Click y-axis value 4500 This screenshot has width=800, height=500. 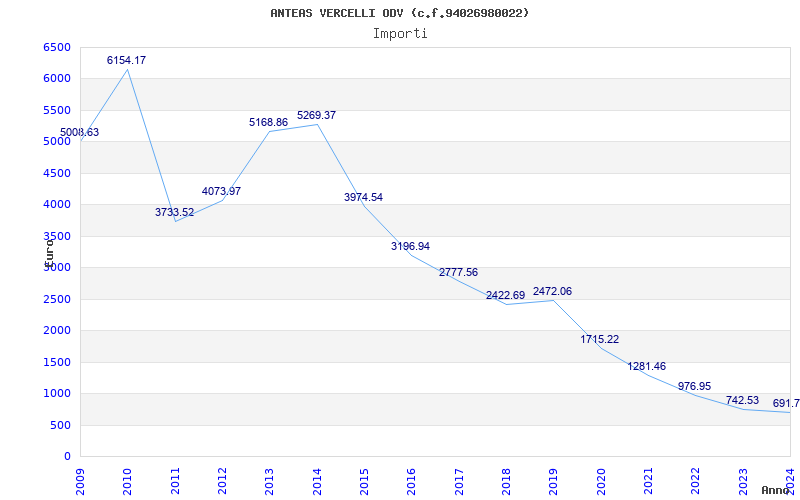point(57,173)
